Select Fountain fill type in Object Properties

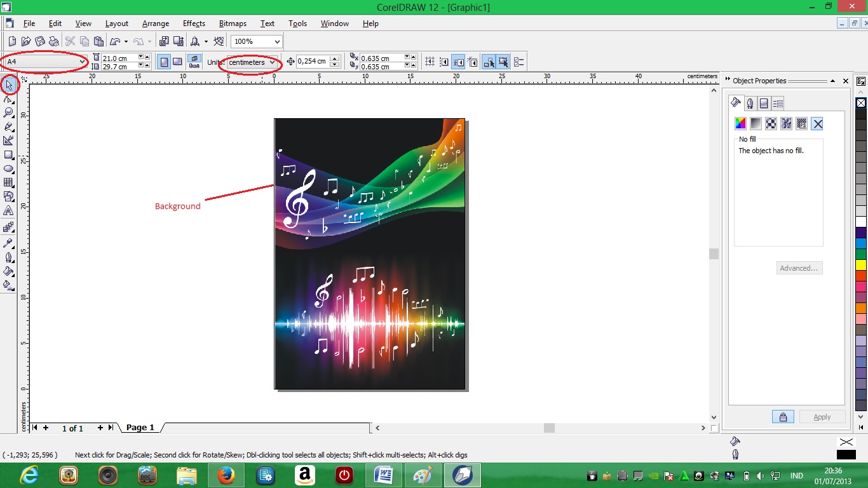[x=756, y=123]
